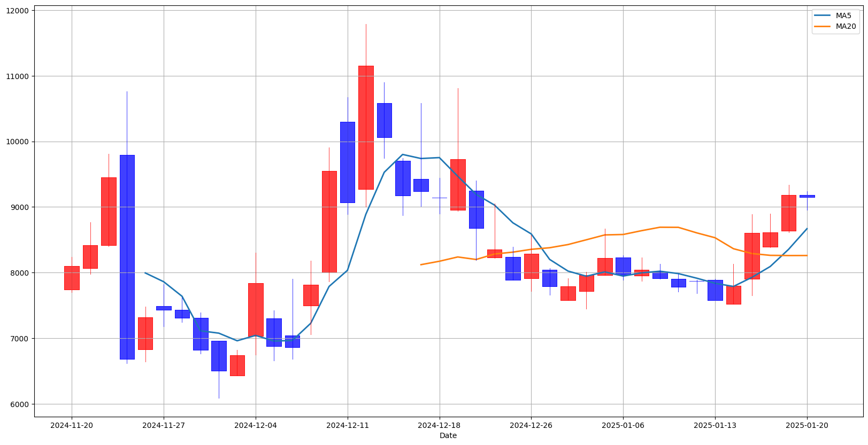Click the tallest red candlestick body above 11000
Screen dimensions: 868x445
pos(366,127)
